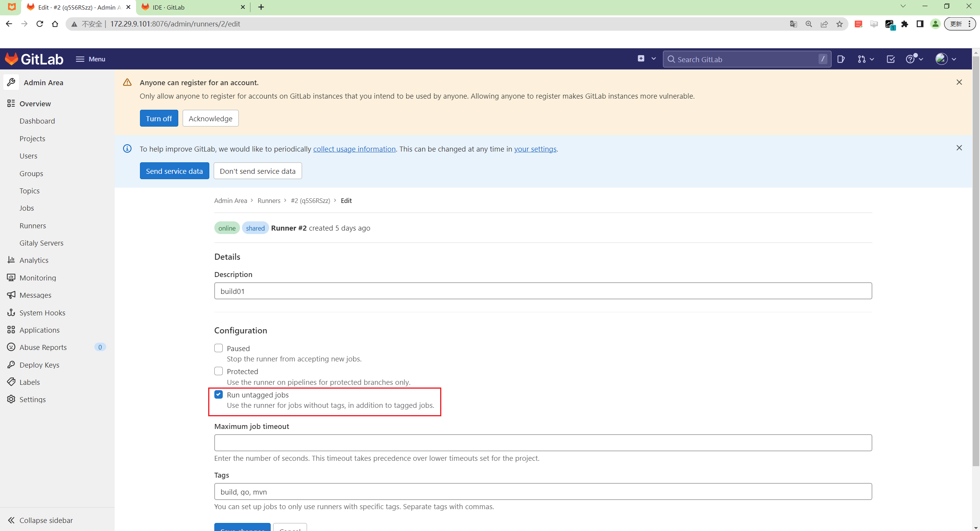Go to Projects in the sidebar
Screen dimensions: 980x531
(x=32, y=139)
